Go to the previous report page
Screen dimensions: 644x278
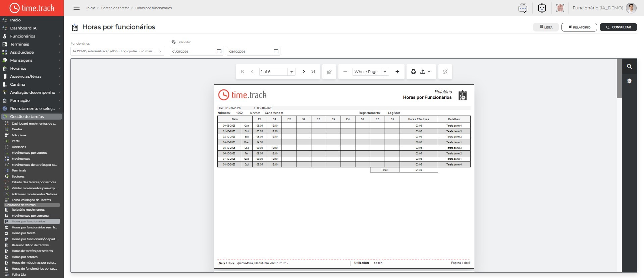(252, 72)
